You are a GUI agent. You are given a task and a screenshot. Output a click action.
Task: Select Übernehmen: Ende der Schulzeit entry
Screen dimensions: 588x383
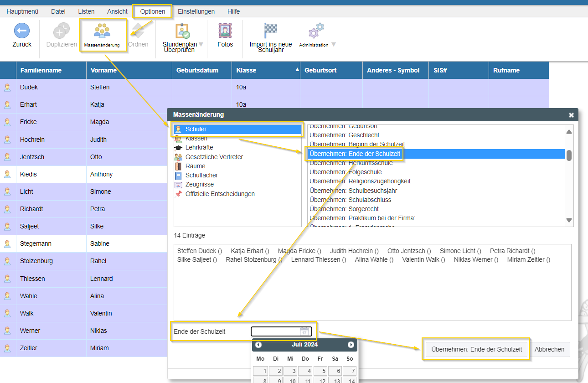436,154
